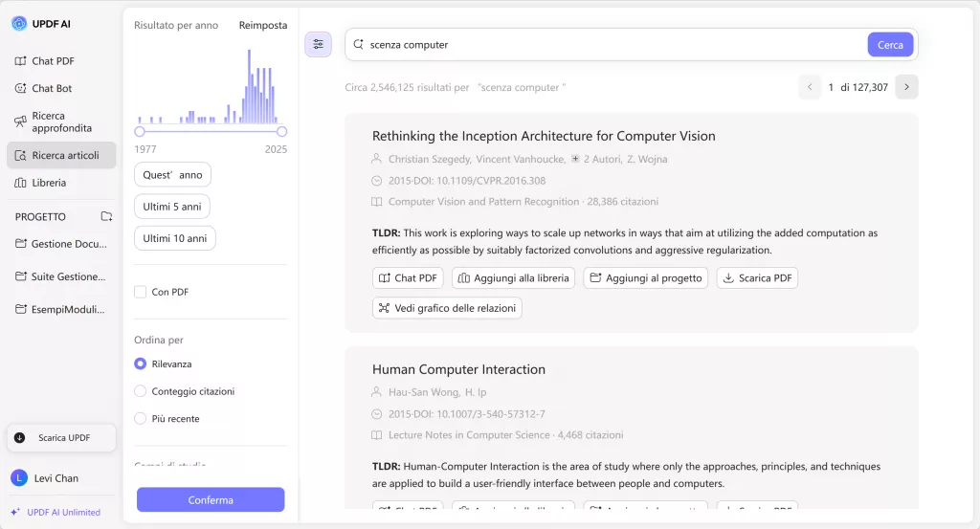Go to the next results page arrow
Image resolution: width=980 pixels, height=529 pixels.
coord(906,87)
